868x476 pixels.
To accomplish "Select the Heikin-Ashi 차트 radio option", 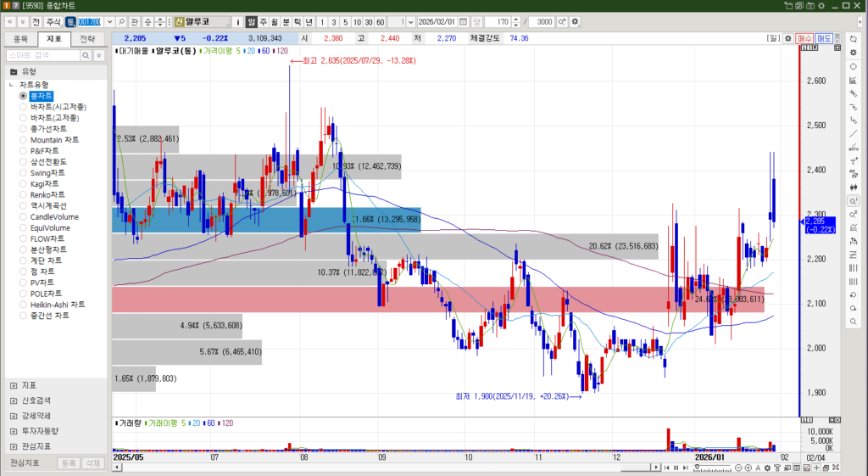I will click(24, 305).
